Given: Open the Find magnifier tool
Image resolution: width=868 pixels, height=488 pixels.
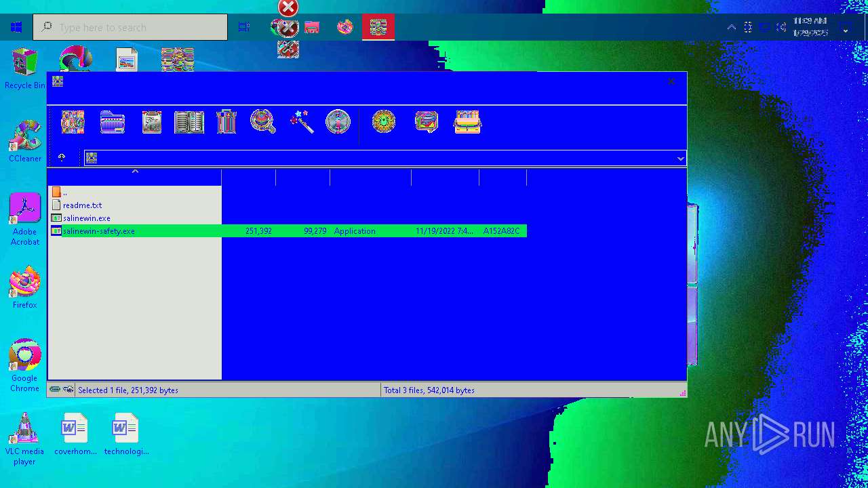Looking at the screenshot, I should [263, 122].
